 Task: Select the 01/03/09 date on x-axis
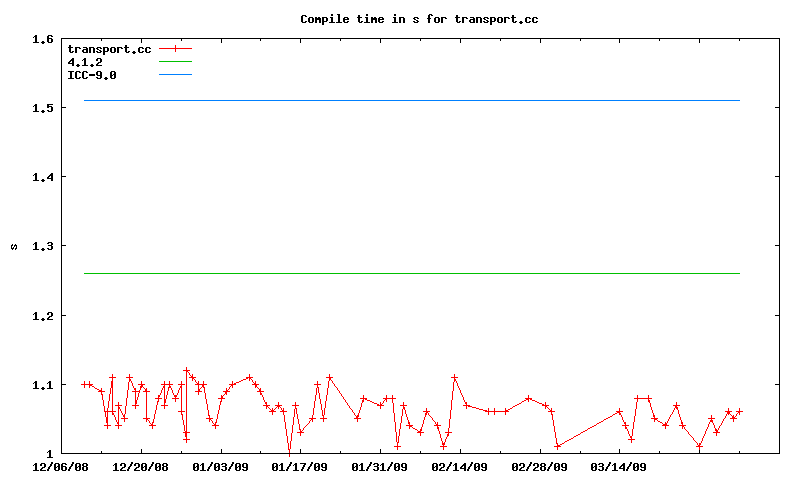(x=220, y=466)
